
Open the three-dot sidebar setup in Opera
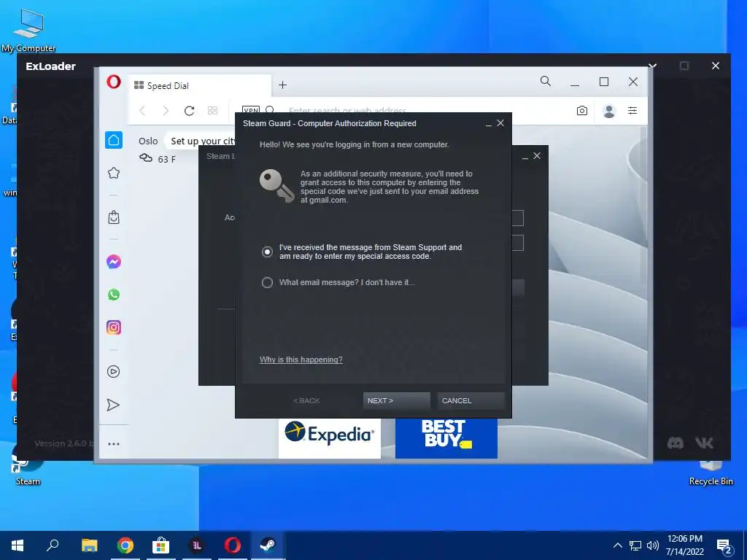point(113,444)
